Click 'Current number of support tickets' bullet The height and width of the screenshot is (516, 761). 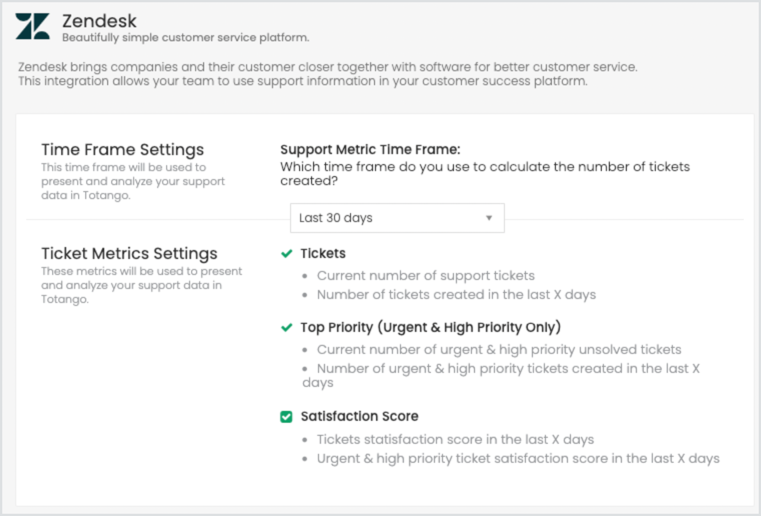426,276
